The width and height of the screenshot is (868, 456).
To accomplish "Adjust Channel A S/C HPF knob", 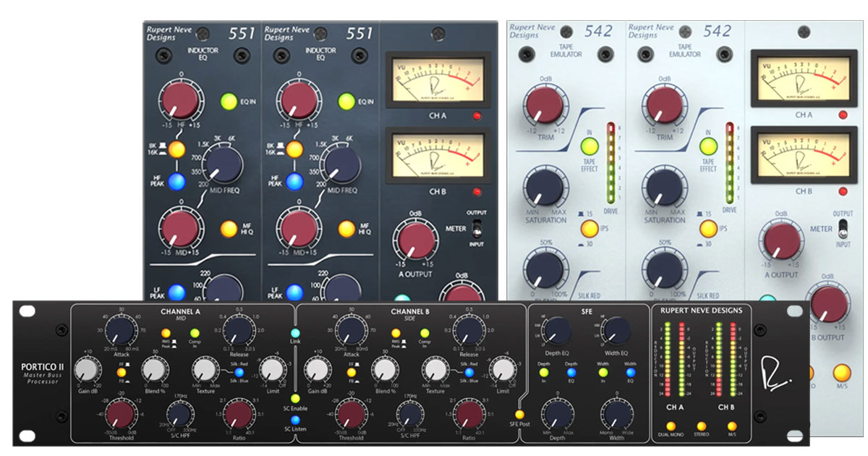I will [x=182, y=414].
